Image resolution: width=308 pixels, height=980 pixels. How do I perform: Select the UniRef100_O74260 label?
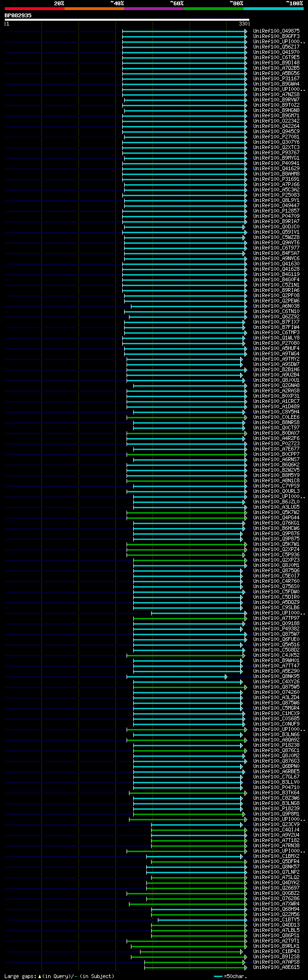(276, 692)
